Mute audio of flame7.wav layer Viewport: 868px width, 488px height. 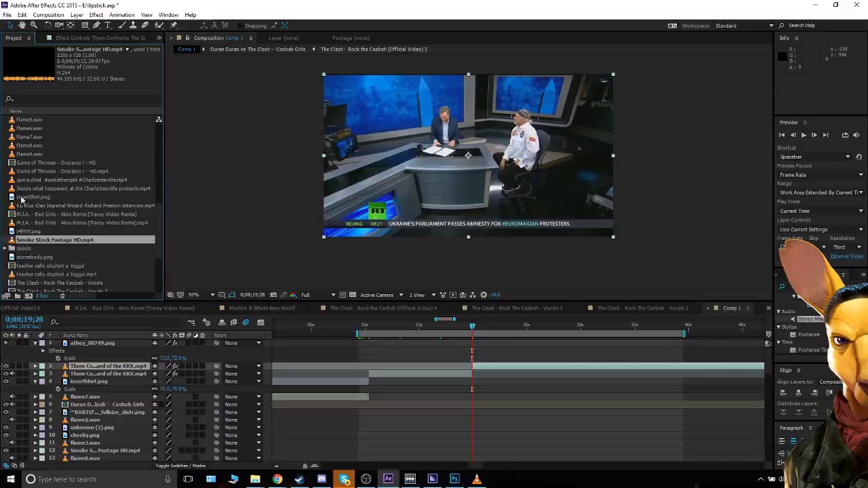coord(12,396)
